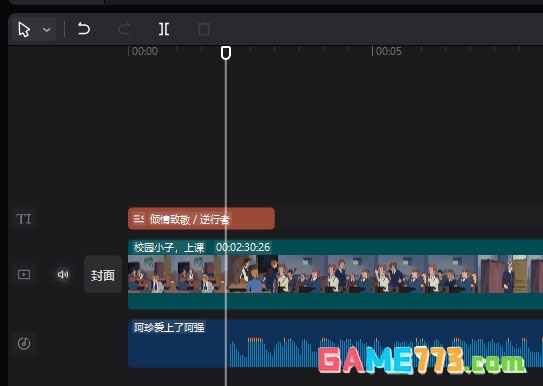
Task: Click the first classroom thumbnail in the video clip
Action: click(153, 274)
